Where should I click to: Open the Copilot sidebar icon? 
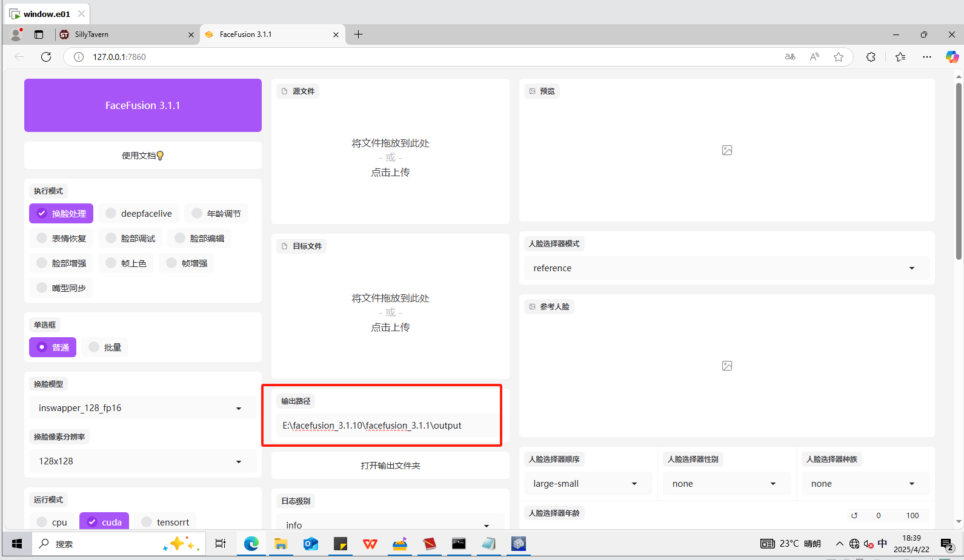point(952,57)
